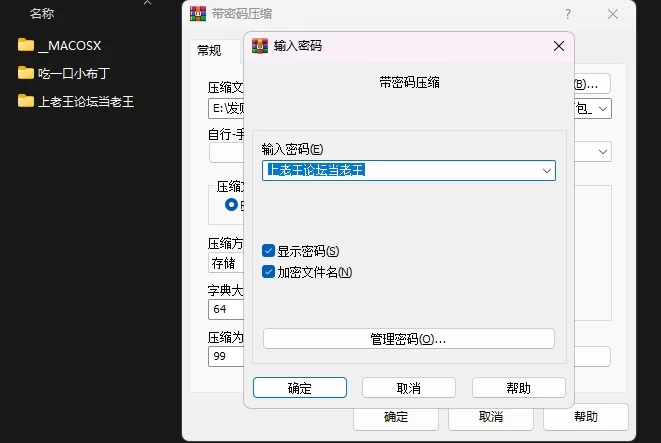Uncheck the 加密文件名(N) checkbox

(268, 272)
